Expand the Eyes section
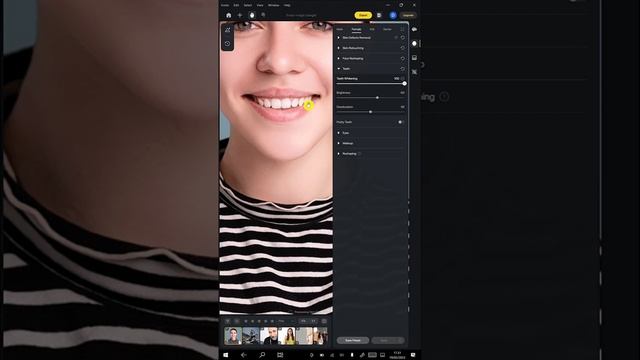Viewport: 640px width, 360px height. click(x=339, y=133)
